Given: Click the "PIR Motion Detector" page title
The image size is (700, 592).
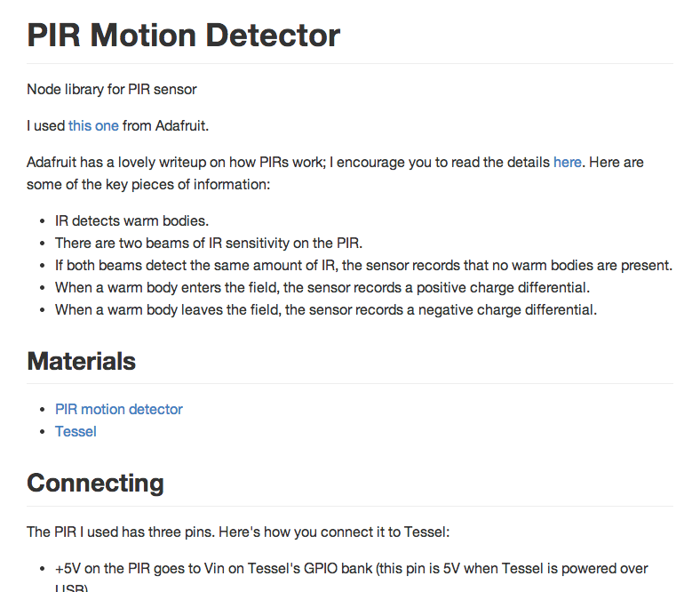Looking at the screenshot, I should (183, 35).
